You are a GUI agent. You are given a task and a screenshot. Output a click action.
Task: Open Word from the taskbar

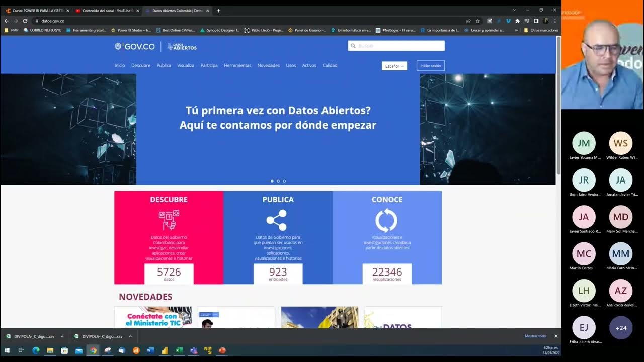[x=150, y=350]
